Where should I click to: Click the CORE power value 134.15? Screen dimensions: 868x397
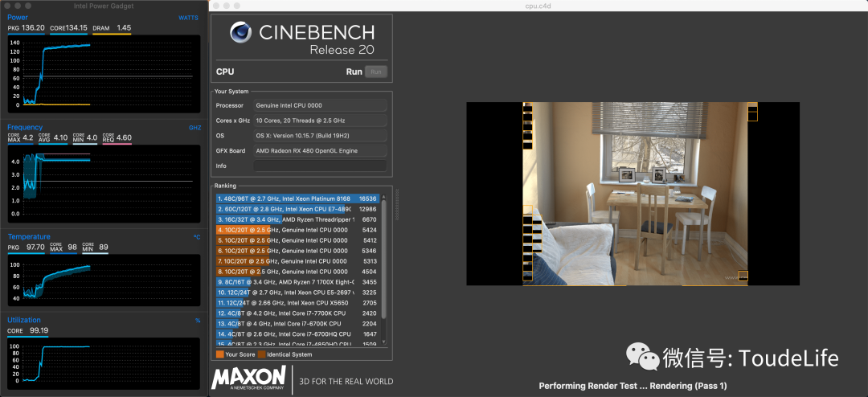coord(76,27)
